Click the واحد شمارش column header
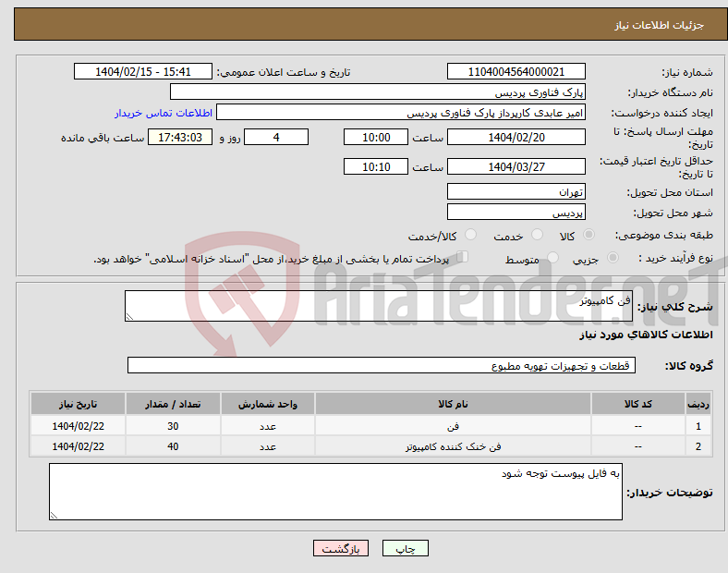728x573 pixels. pos(268,404)
